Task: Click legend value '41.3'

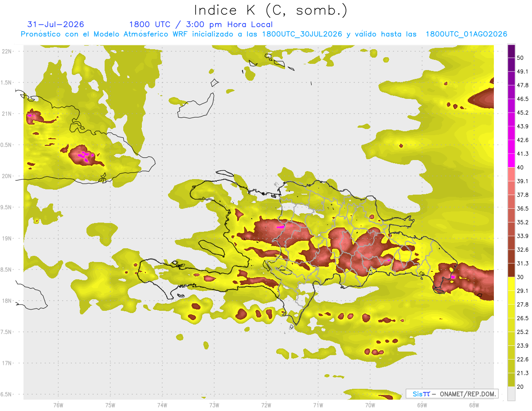Action: [523, 154]
